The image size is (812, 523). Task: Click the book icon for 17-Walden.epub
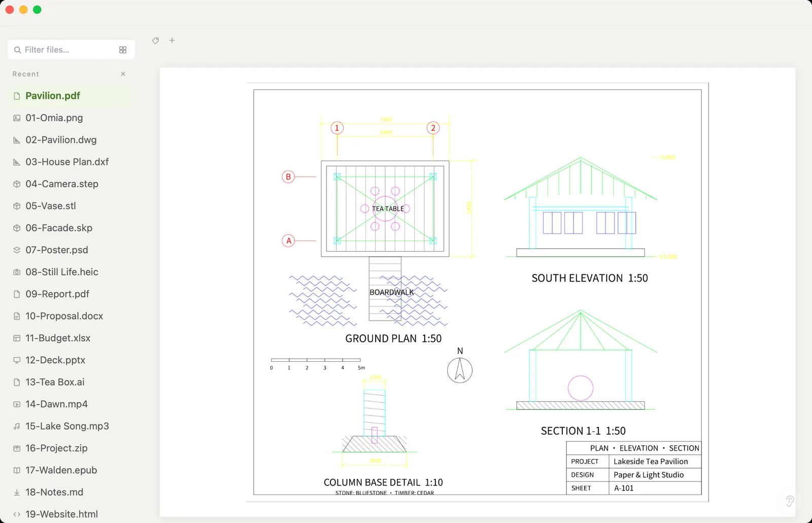[x=17, y=470]
